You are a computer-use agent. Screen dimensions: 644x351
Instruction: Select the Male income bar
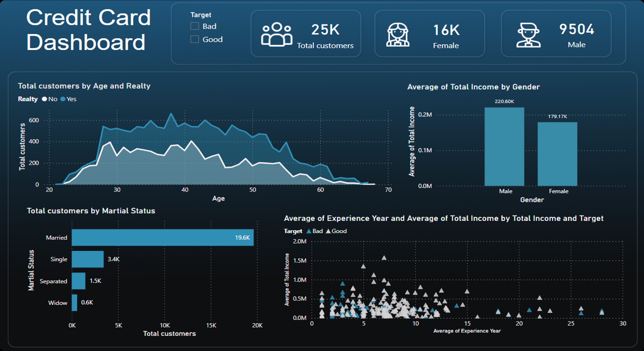504,147
